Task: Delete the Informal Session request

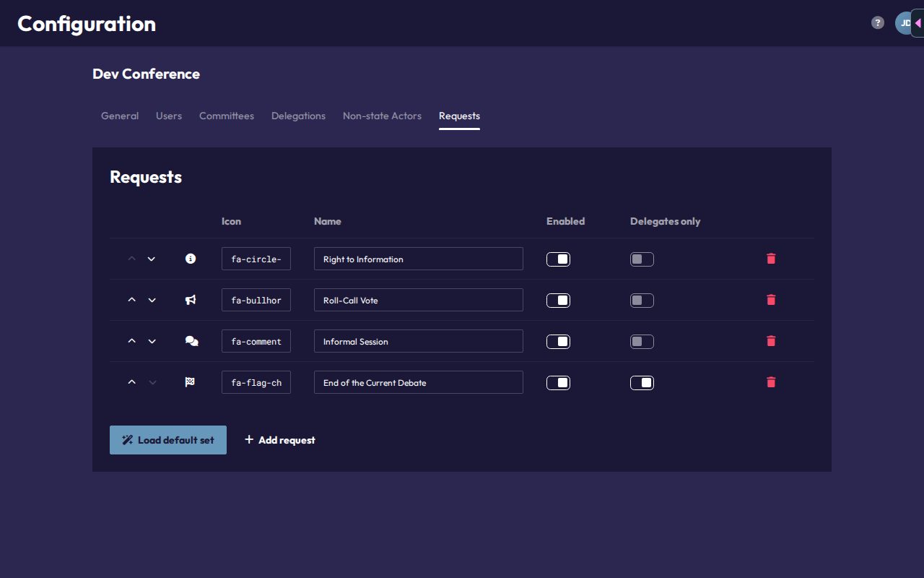Action: (771, 341)
